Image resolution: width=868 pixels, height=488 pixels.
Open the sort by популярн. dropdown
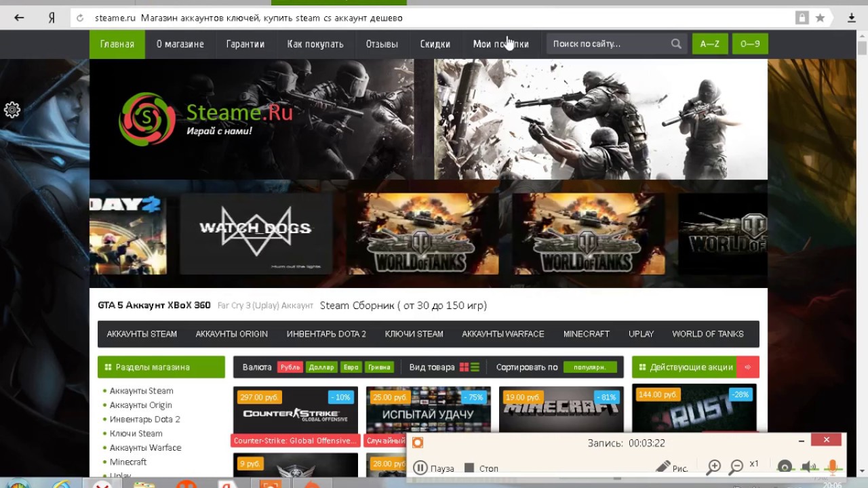590,367
